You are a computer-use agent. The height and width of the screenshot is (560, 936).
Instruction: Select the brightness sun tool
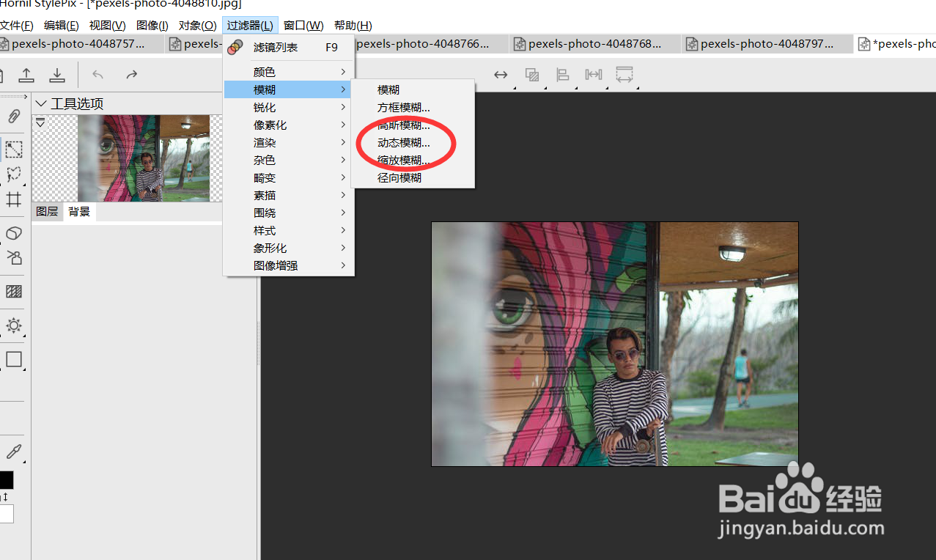pos(14,325)
